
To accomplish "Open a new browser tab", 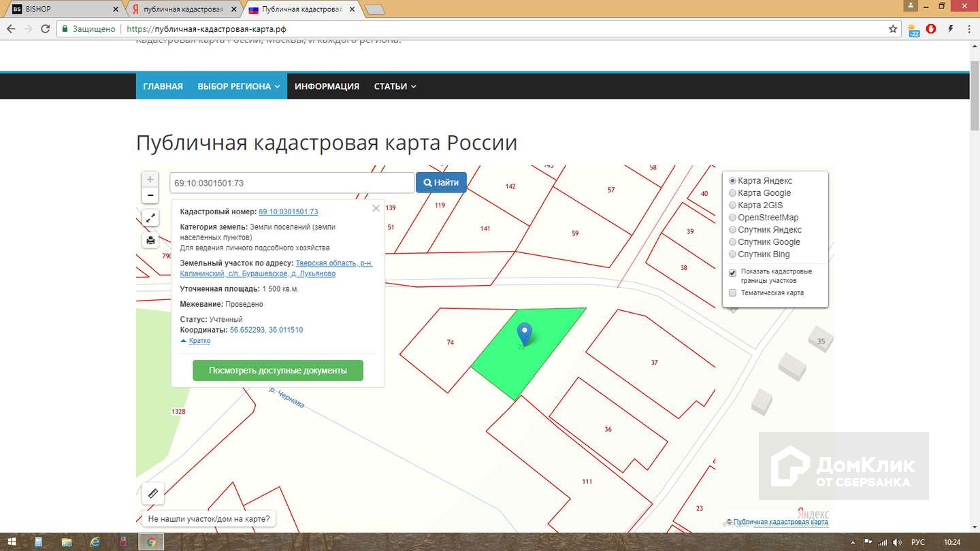I will [x=374, y=10].
